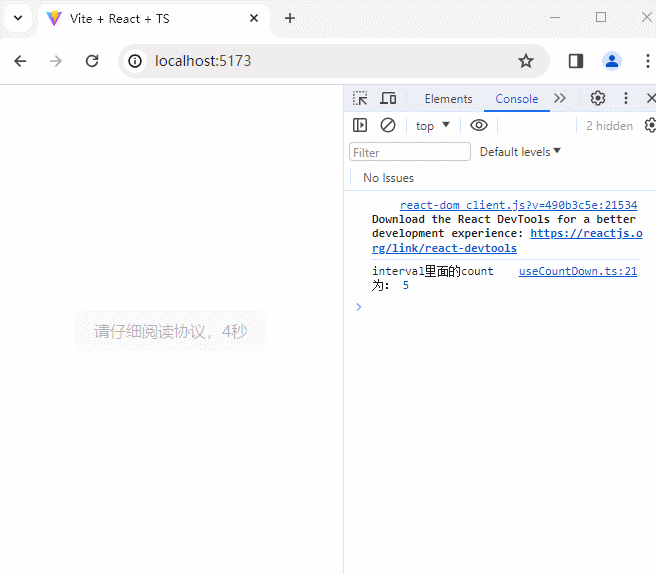Toggle the device toolbar icon
Image resolution: width=656 pixels, height=574 pixels.
[388, 98]
